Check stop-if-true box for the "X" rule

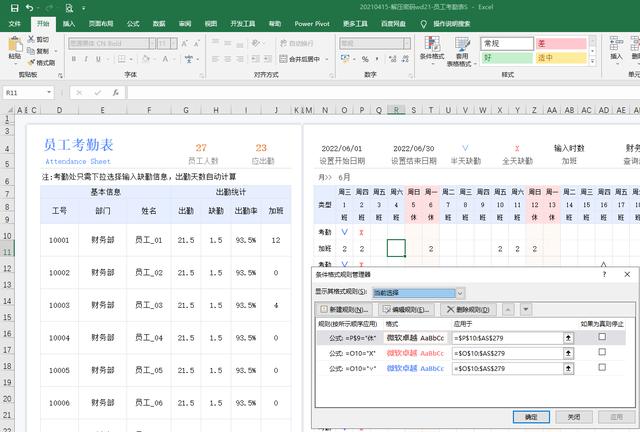click(x=601, y=353)
